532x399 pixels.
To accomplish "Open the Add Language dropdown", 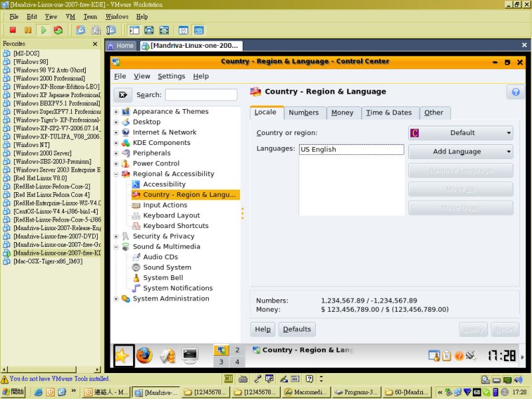I will coord(460,152).
